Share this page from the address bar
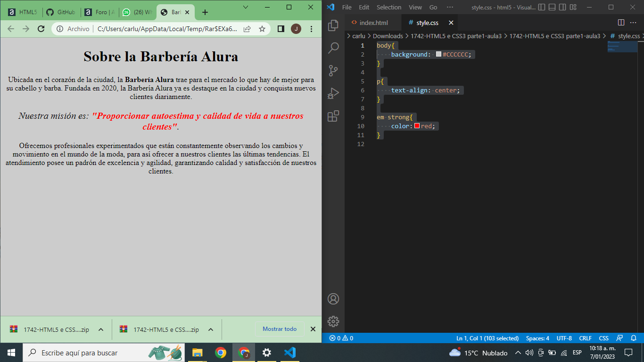Viewport: 644px width, 362px height. (x=247, y=29)
